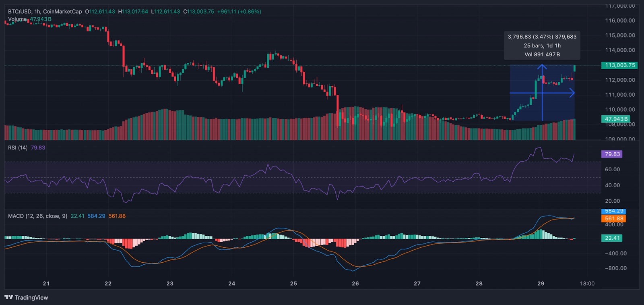Click the green 22.41 histogram axis tag
The width and height of the screenshot is (644, 305).
pyautogui.click(x=612, y=238)
